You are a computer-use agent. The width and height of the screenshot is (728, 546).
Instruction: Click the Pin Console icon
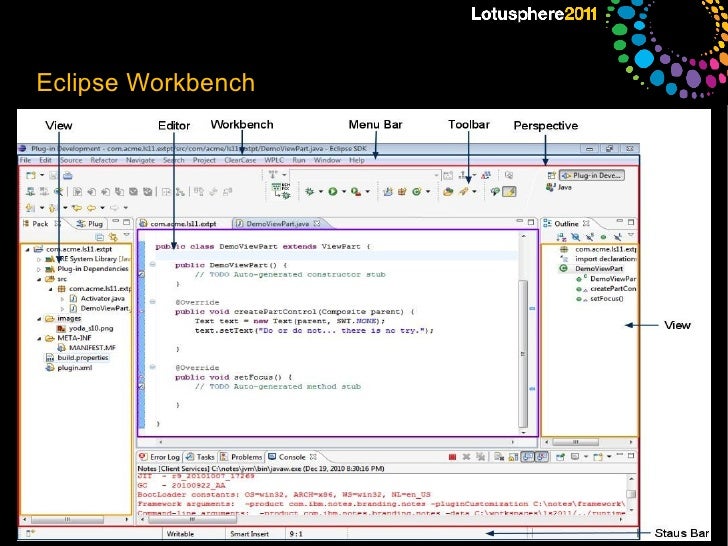(560, 457)
